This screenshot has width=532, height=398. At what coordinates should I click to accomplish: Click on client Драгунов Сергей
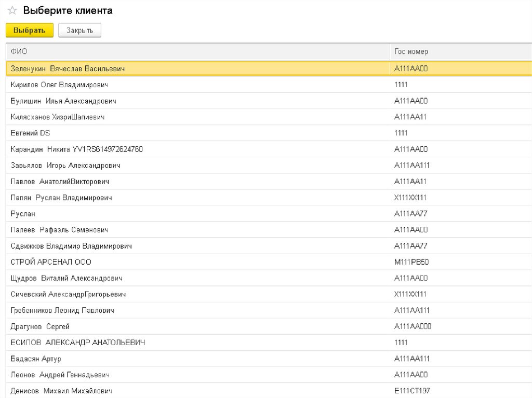pos(40,326)
